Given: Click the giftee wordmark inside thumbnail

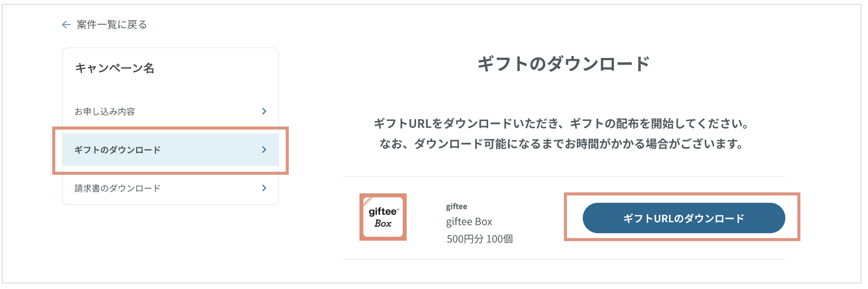Looking at the screenshot, I should click(384, 212).
